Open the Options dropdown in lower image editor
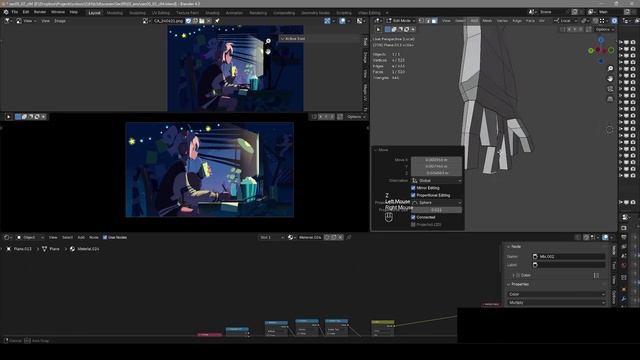Viewport: 640px width, 360px height. coord(356,117)
